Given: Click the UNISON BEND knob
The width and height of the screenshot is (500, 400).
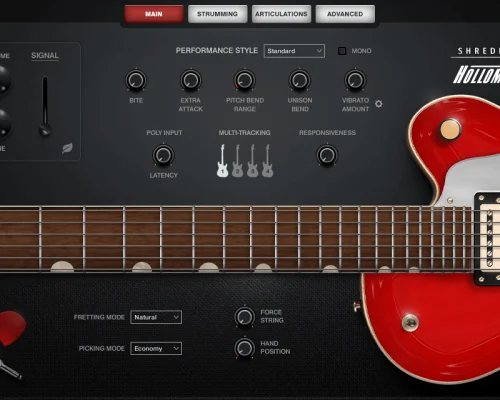Looking at the screenshot, I should pos(300,80).
